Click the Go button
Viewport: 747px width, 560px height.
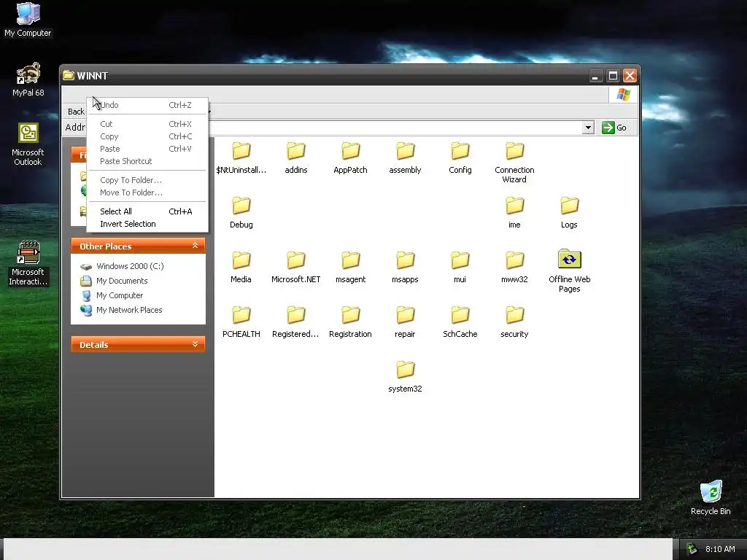click(614, 128)
